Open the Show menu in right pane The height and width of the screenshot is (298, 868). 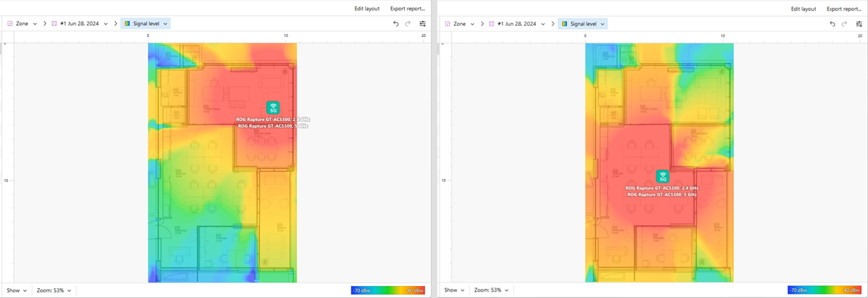click(x=454, y=290)
